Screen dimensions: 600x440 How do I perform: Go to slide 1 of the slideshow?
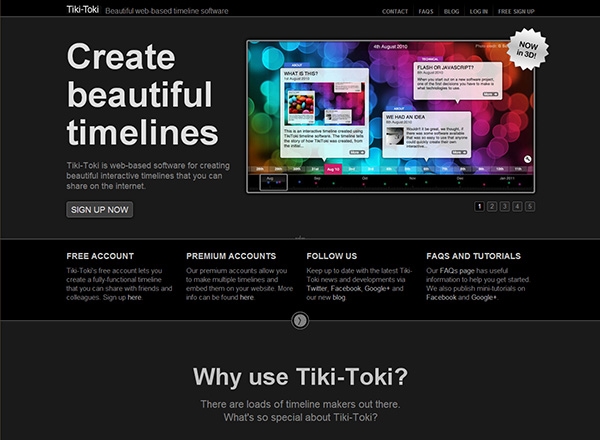pos(480,206)
